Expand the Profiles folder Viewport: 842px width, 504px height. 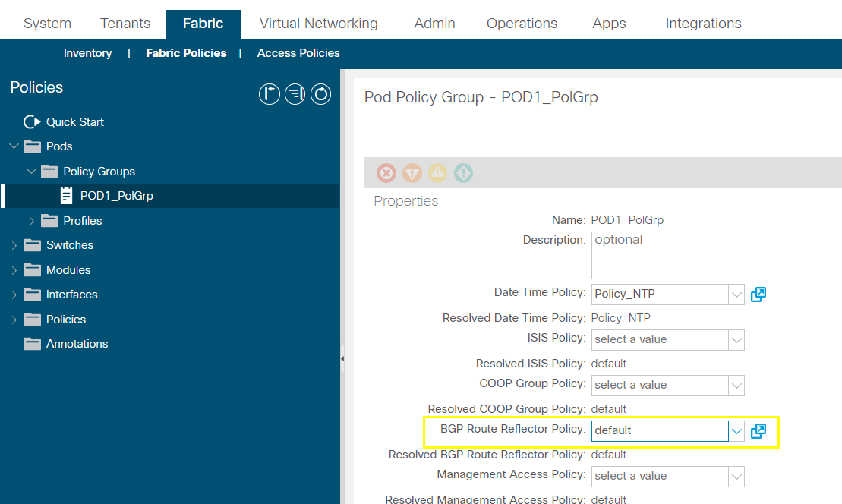31,221
